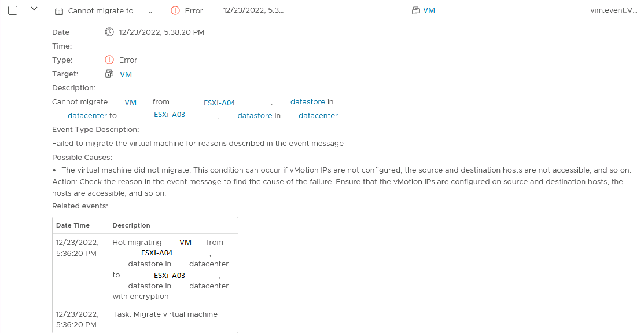Screen dimensions: 644x333
Task: Click the Description column header in Related events
Action: [x=131, y=225]
